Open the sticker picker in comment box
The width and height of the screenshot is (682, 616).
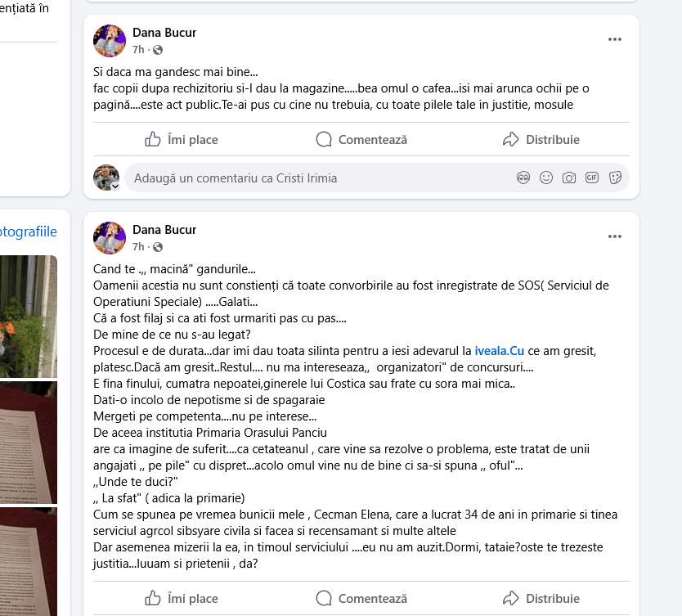click(x=615, y=178)
